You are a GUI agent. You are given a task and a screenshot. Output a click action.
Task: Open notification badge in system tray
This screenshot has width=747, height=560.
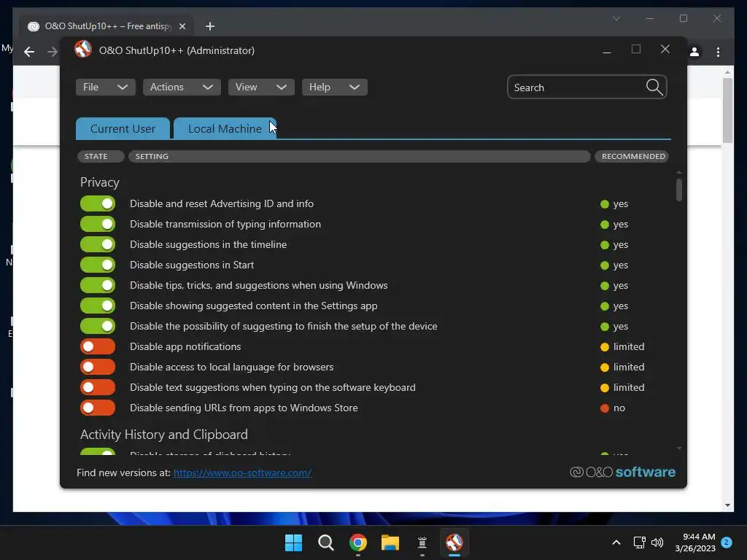click(x=727, y=542)
